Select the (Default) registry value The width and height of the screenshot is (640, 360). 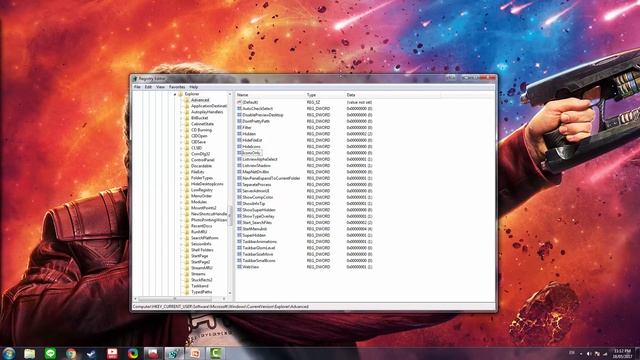point(250,102)
